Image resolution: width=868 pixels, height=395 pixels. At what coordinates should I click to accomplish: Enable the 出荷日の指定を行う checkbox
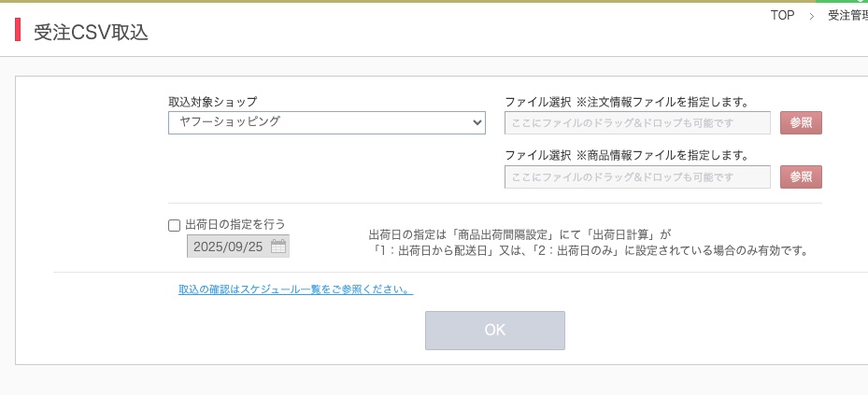tap(174, 225)
